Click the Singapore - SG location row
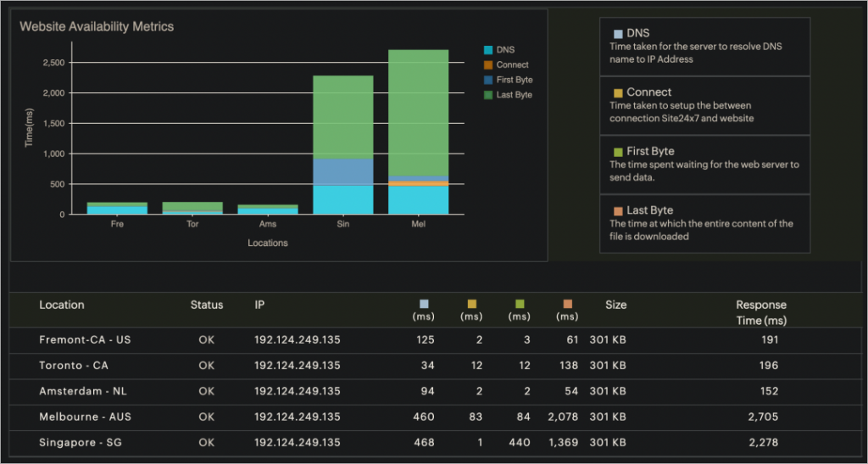This screenshot has width=868, height=464. [430, 443]
